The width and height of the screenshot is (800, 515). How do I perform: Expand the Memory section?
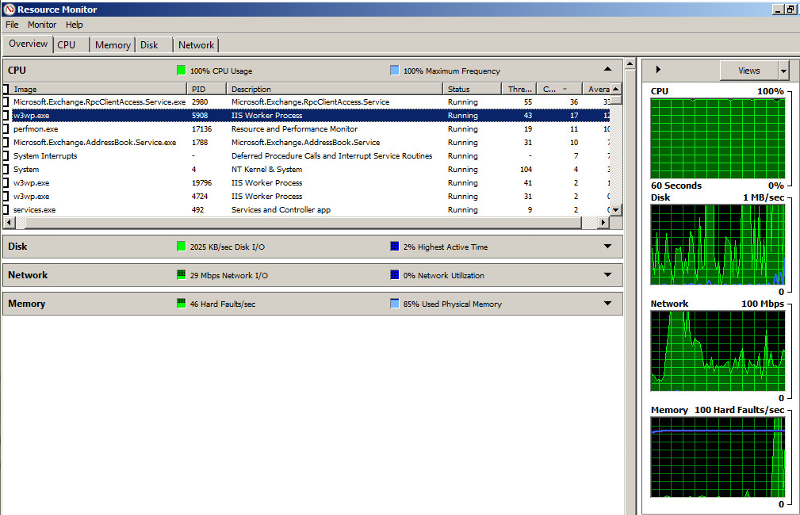click(607, 303)
